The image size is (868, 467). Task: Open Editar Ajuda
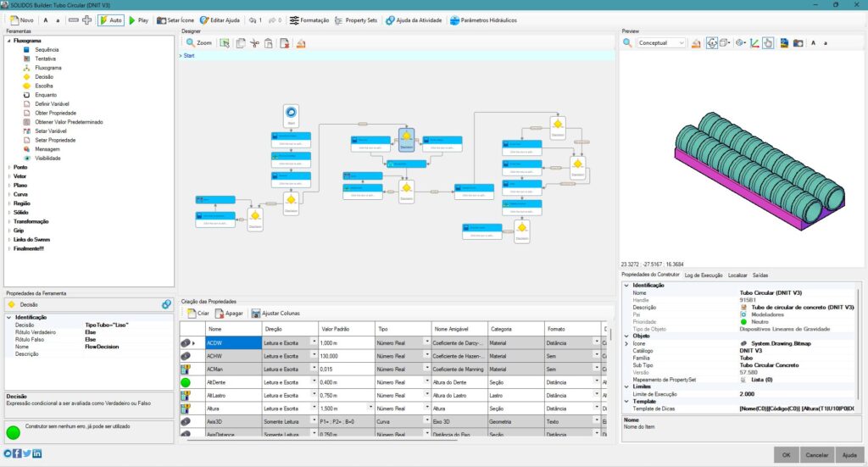[220, 20]
